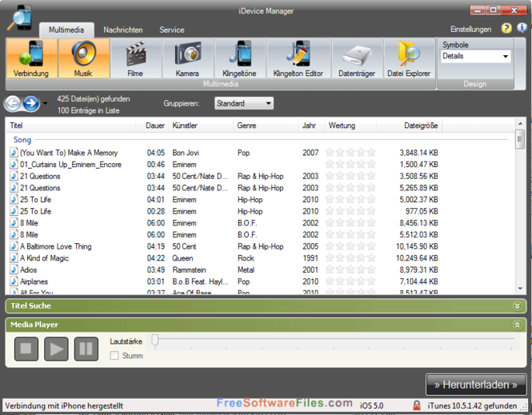Viewport: 532px width, 415px height.
Task: Click the scrollbar down arrow
Action: coord(520,289)
